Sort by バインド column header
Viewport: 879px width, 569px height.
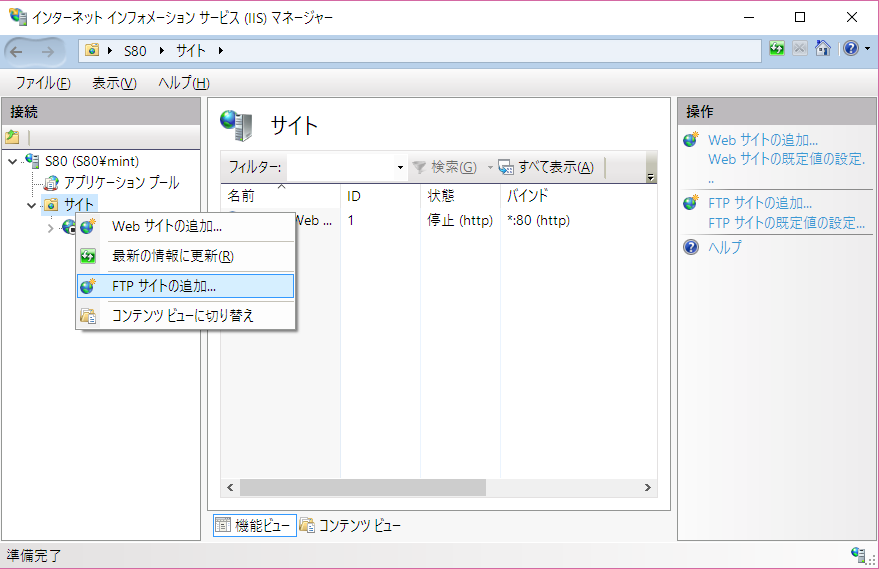579,196
